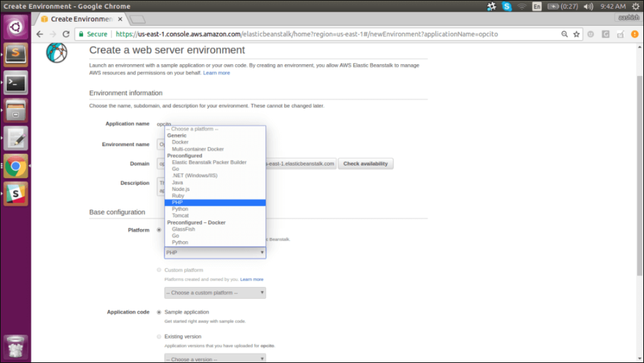Image resolution: width=644 pixels, height=363 pixels.
Task: Open the PHP platform dropdown
Action: [x=215, y=252]
